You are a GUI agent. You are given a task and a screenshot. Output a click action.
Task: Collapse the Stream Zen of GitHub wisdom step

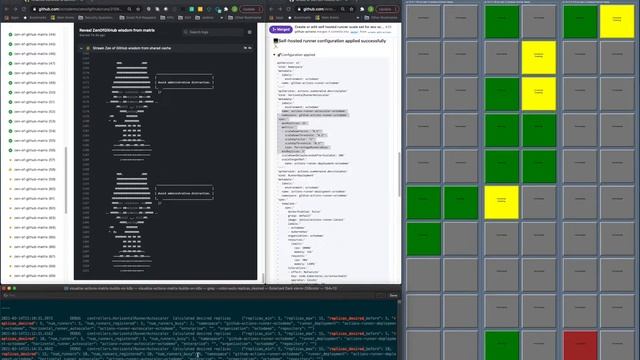click(81, 48)
